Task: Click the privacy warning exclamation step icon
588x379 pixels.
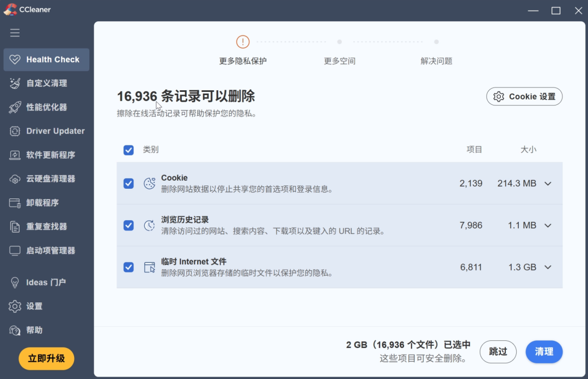Action: tap(243, 41)
